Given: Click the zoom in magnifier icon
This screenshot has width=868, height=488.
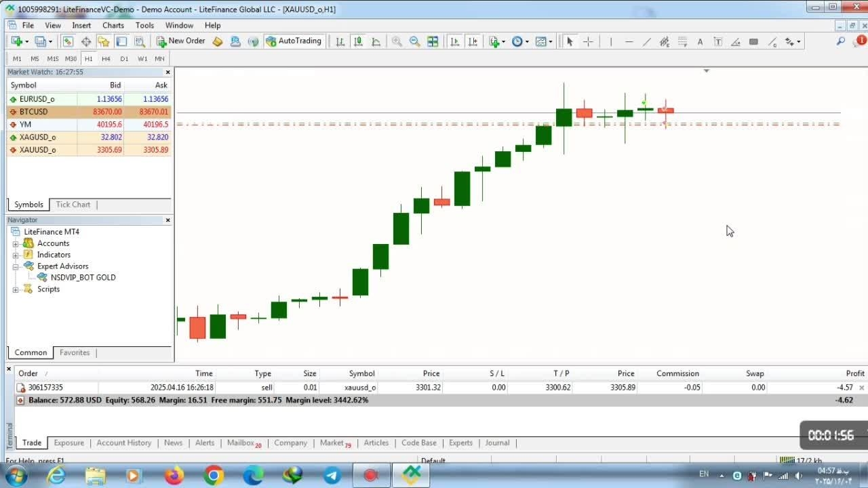Looking at the screenshot, I should [397, 41].
